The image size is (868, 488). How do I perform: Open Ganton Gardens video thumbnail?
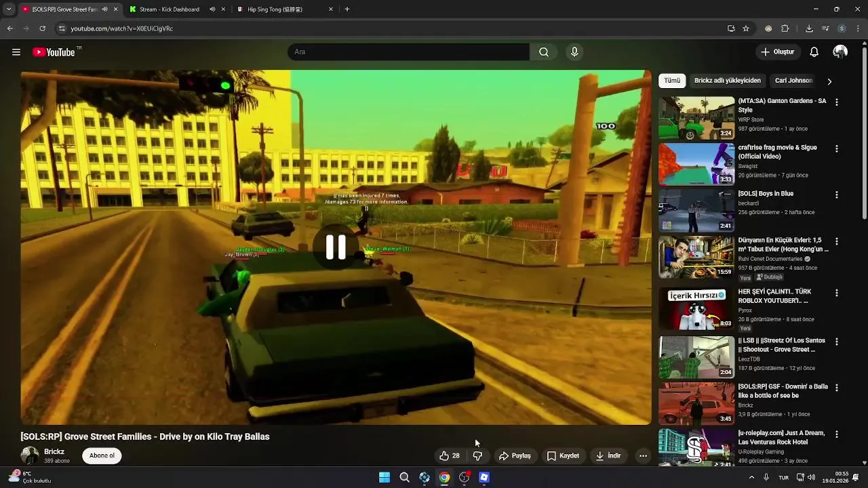coord(696,117)
